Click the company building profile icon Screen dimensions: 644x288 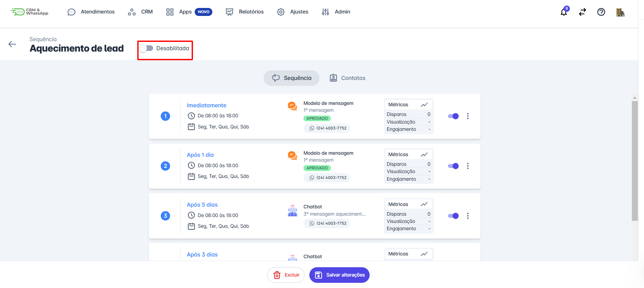click(620, 12)
